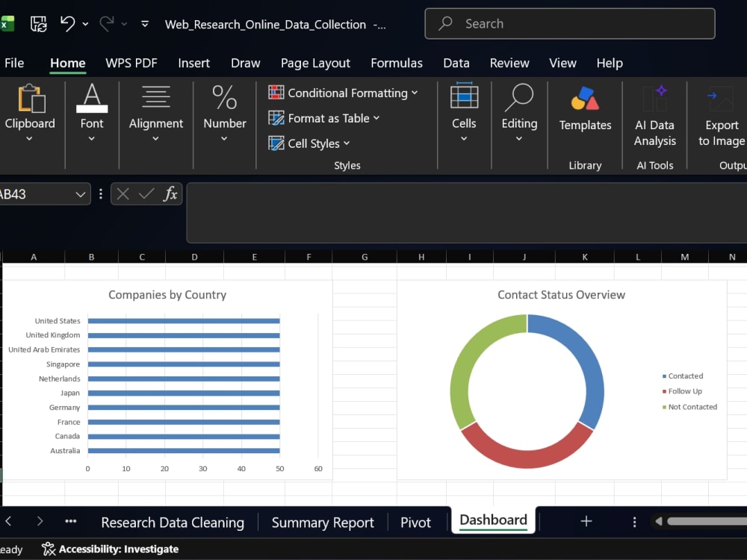
Task: Open the Data ribbon tab
Action: click(456, 63)
